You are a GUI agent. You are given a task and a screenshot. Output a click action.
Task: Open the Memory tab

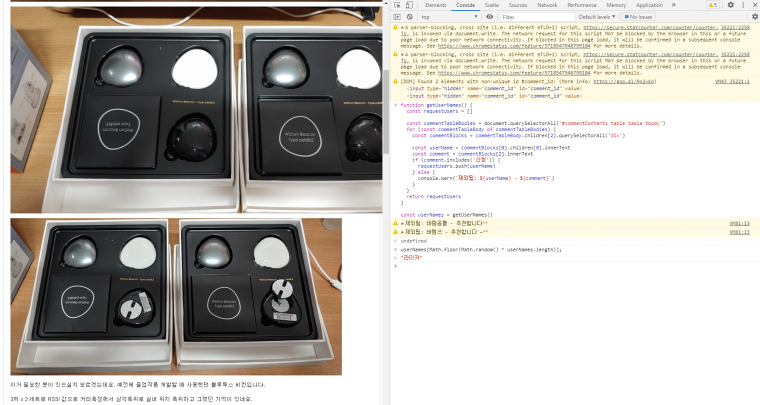coord(616,5)
